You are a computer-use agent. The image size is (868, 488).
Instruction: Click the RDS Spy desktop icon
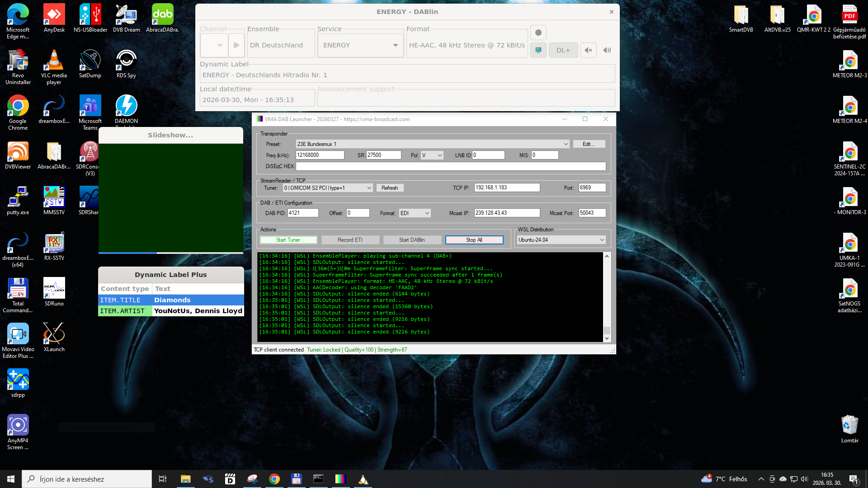coord(127,64)
